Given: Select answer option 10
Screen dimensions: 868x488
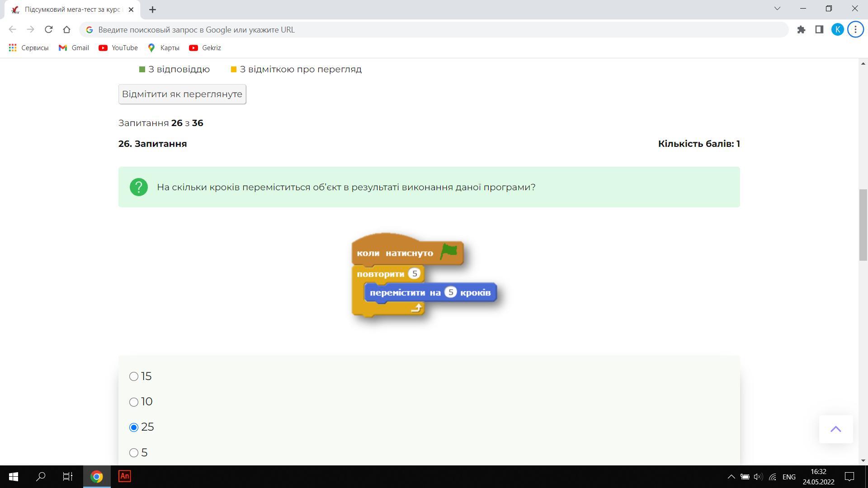Looking at the screenshot, I should point(134,402).
